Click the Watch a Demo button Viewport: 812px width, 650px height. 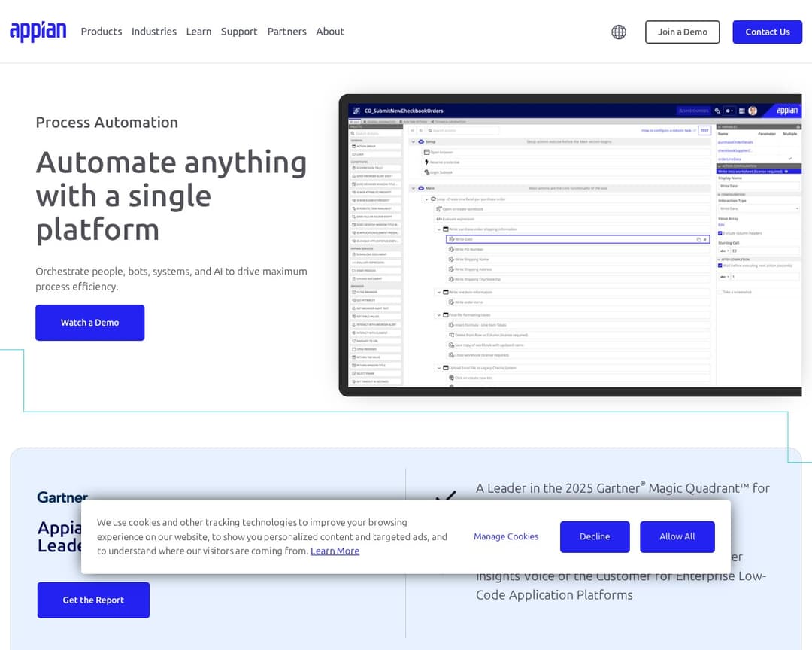click(x=90, y=323)
